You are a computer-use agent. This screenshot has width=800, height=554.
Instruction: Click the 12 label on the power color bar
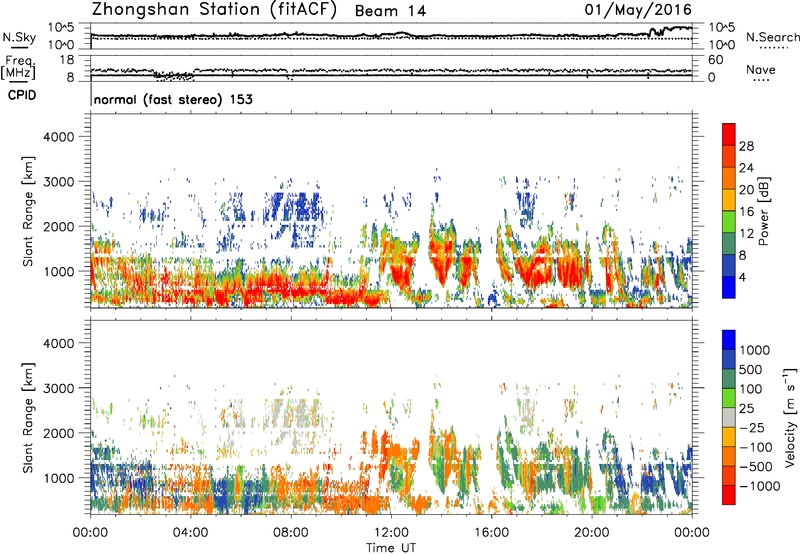[746, 233]
